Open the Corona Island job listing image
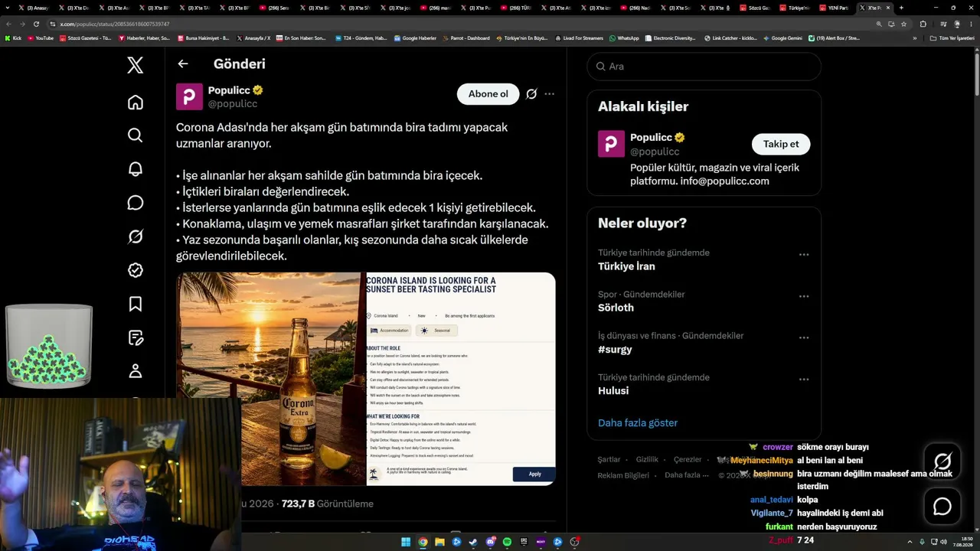 [x=461, y=379]
